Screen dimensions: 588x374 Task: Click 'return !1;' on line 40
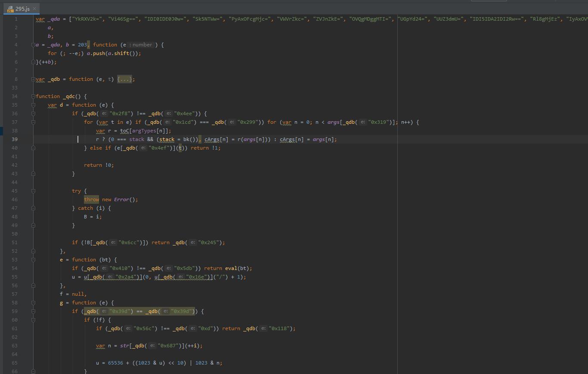coord(206,148)
